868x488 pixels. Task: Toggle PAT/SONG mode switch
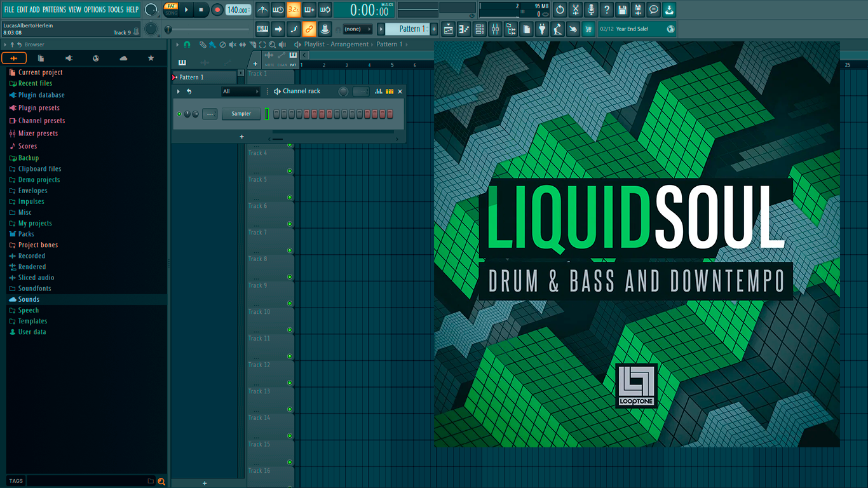click(x=171, y=9)
